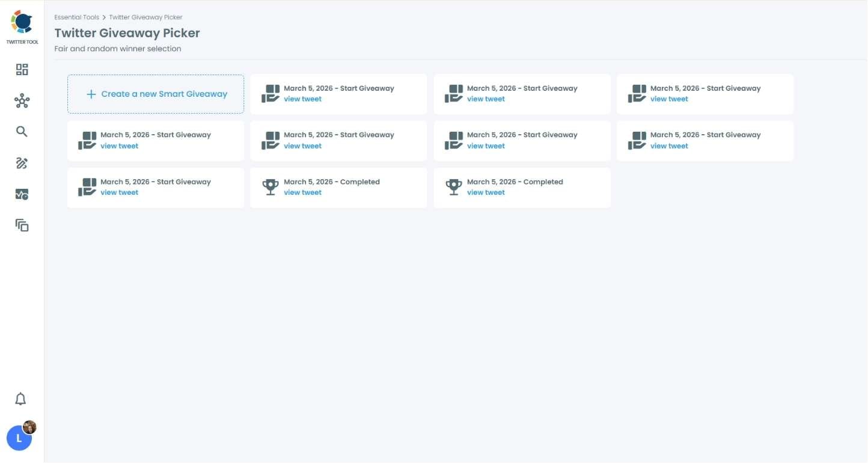Click trophy icon of the last Completed giveaway

point(454,187)
